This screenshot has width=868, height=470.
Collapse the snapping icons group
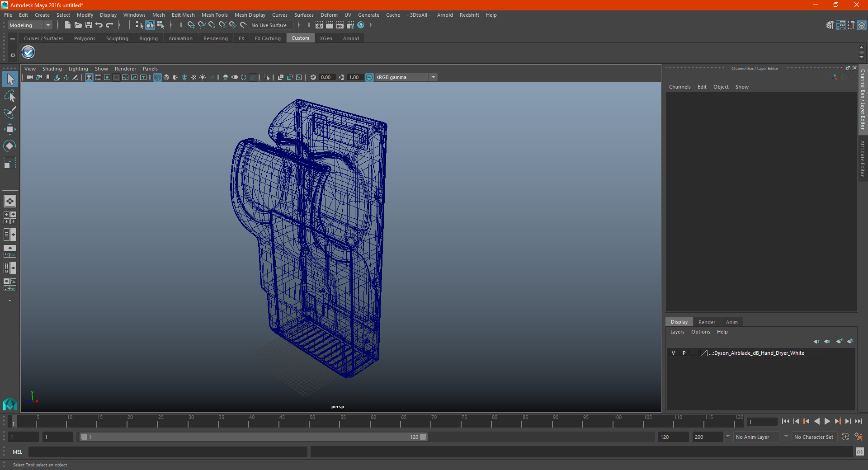[299, 25]
